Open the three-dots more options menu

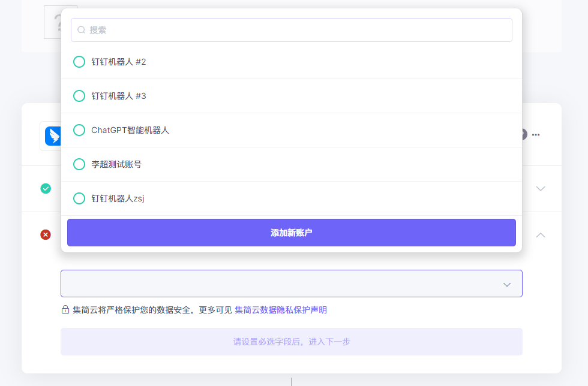tap(536, 135)
